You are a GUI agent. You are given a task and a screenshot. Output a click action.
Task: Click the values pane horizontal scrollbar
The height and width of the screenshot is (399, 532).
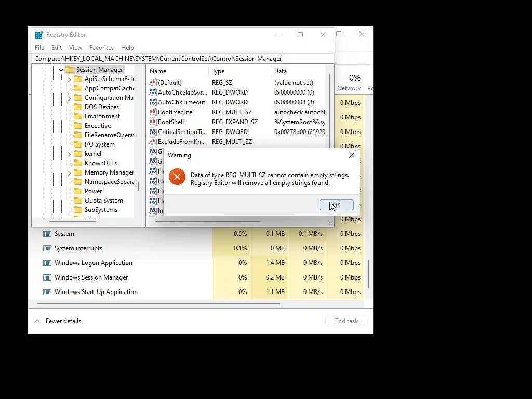pos(207,221)
